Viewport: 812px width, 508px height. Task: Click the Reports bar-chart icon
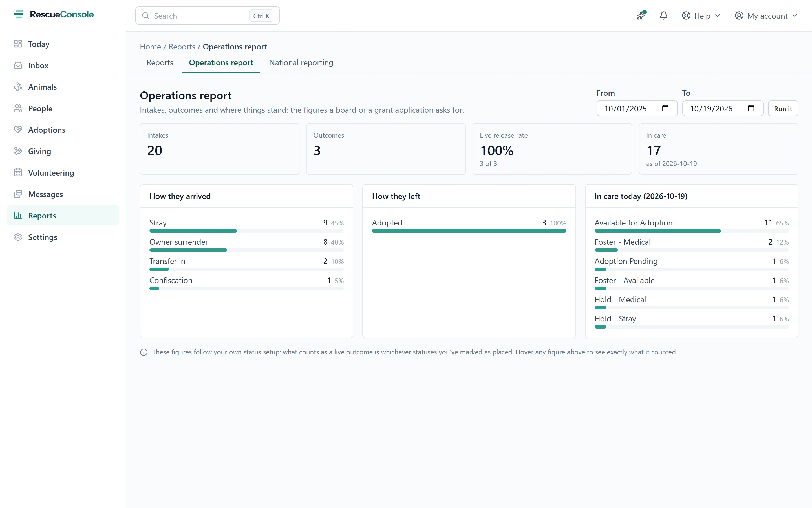tap(18, 215)
